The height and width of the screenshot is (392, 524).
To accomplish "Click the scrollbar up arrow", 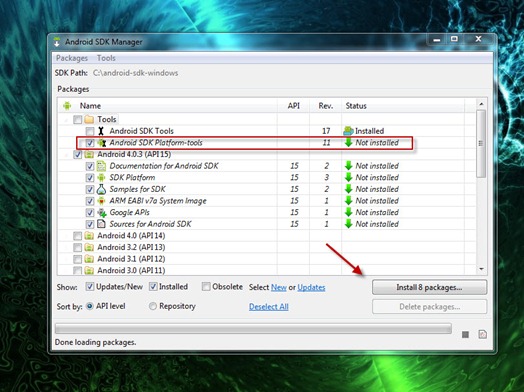I will pos(481,104).
